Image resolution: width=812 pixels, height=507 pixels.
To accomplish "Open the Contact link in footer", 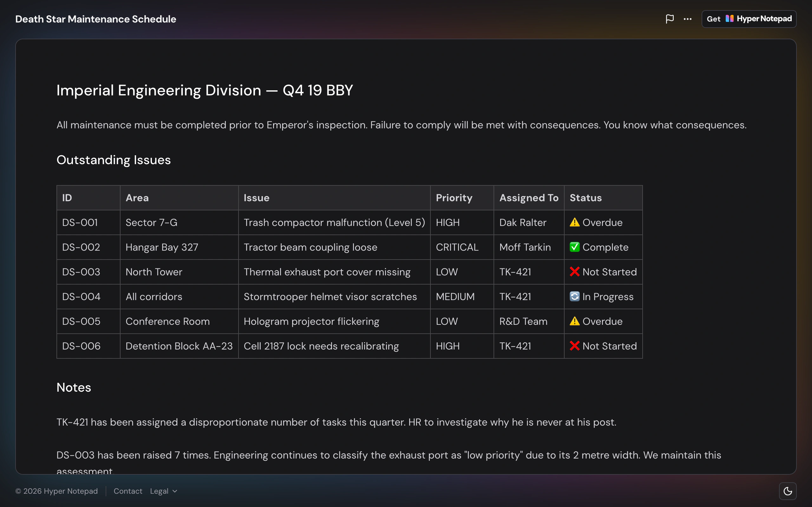I will [x=128, y=491].
